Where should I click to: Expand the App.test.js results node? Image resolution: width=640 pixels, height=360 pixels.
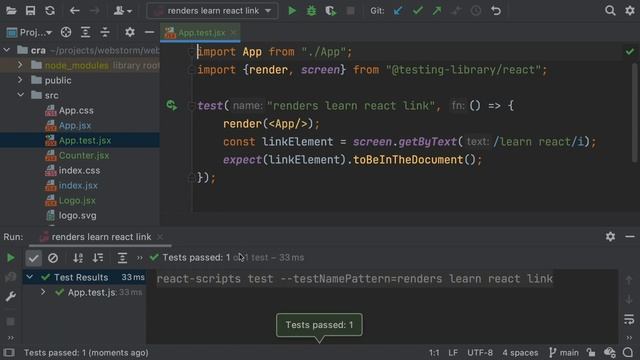pos(43,292)
